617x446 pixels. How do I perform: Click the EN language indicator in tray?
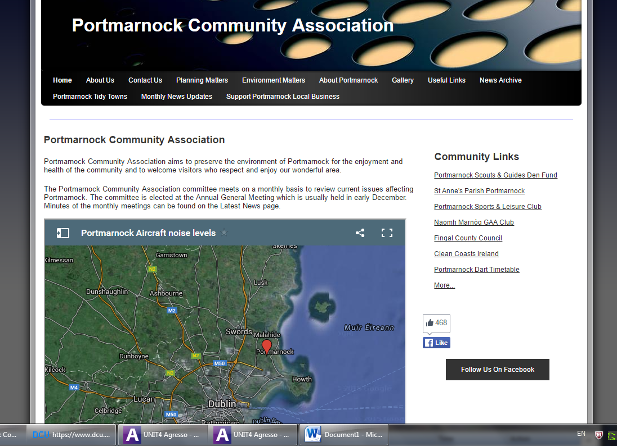coord(581,434)
